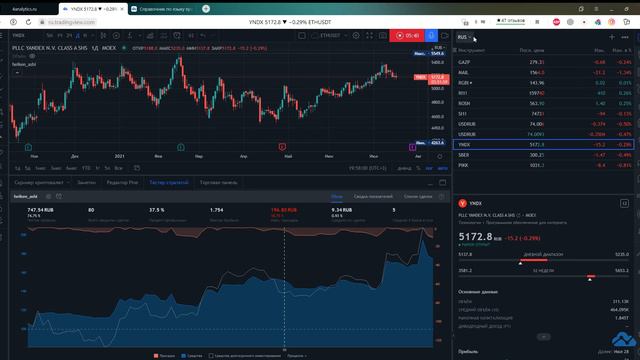The image size is (640, 360).
Task: Toggle visibility eye icon beside the chart legend
Action: pyautogui.click(x=32, y=56)
